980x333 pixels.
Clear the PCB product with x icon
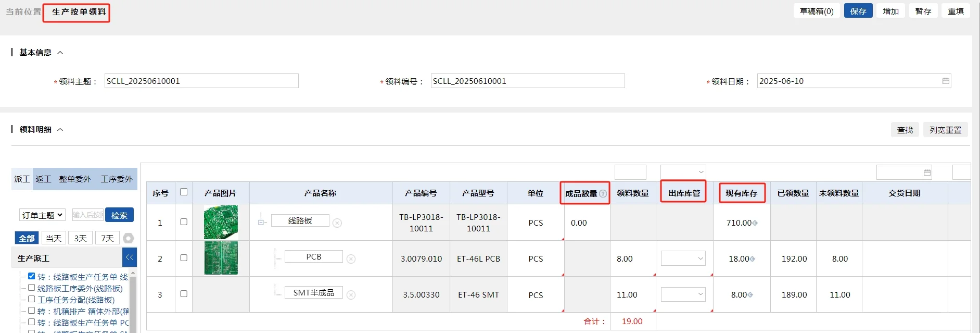351,259
